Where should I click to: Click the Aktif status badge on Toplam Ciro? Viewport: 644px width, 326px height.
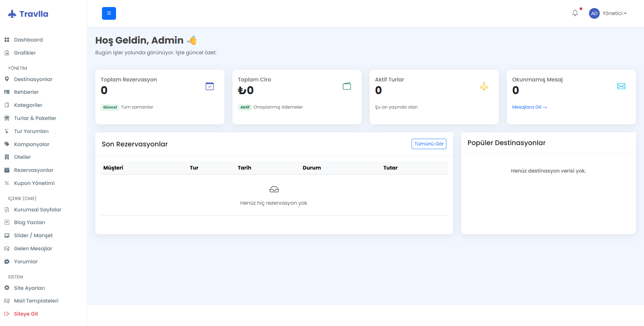tap(245, 107)
